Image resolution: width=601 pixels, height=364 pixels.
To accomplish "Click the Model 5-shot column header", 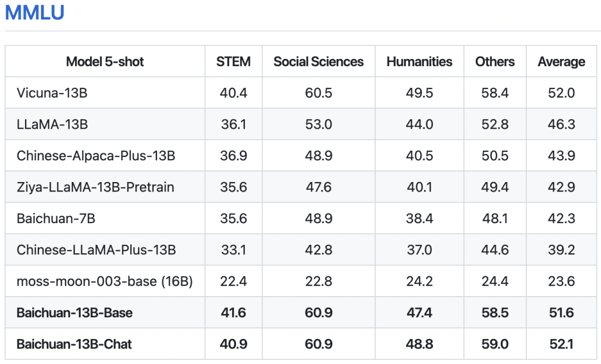I will click(105, 62).
